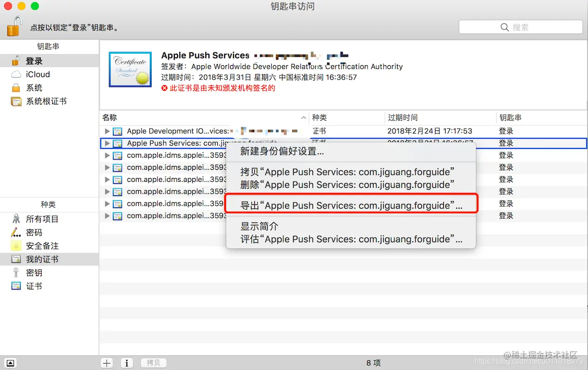Viewport: 588px width, 370px height.
Task: Show 所有项目 category
Action: pyautogui.click(x=49, y=219)
